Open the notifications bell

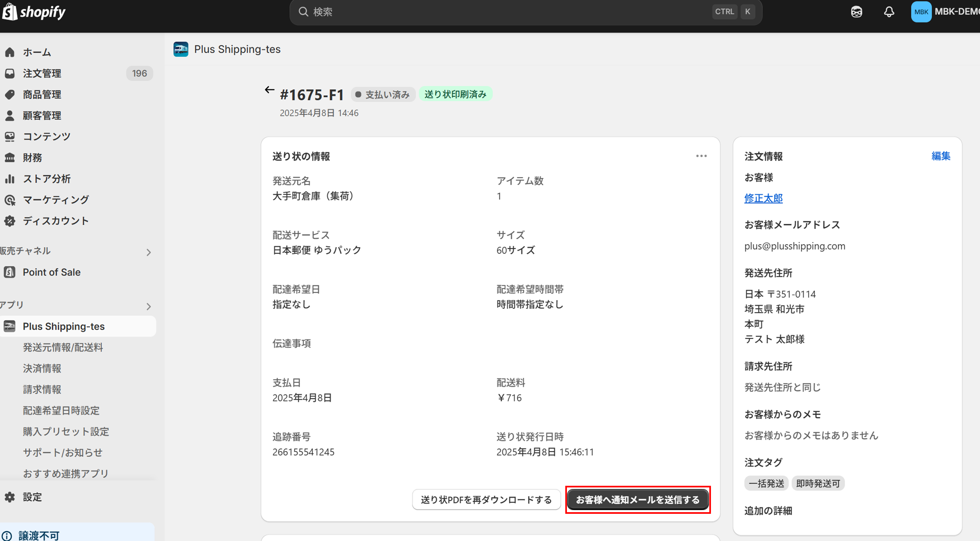click(889, 12)
